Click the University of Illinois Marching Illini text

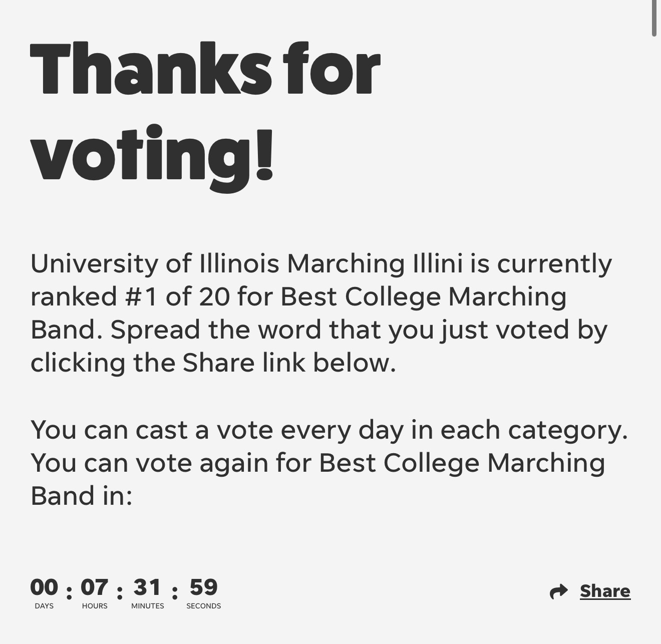[246, 264]
